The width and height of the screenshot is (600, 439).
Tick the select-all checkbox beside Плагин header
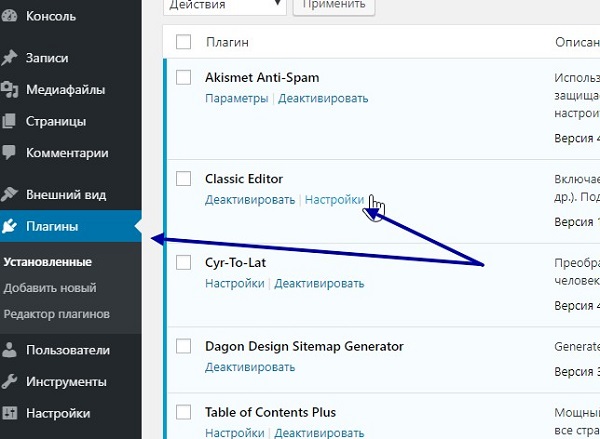tap(184, 42)
